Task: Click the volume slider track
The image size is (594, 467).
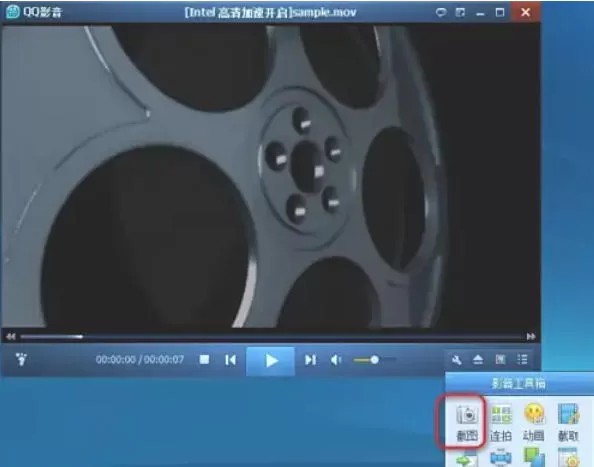Action: click(375, 360)
